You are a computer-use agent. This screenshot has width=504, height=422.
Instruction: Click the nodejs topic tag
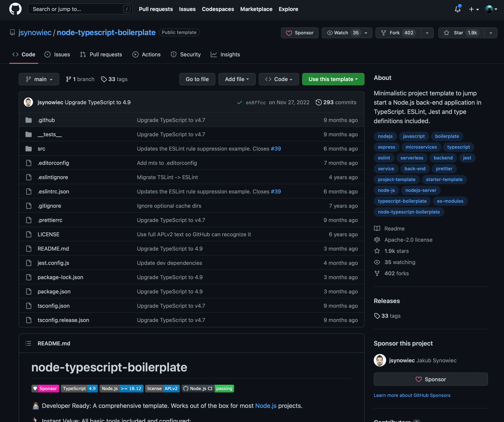click(385, 136)
